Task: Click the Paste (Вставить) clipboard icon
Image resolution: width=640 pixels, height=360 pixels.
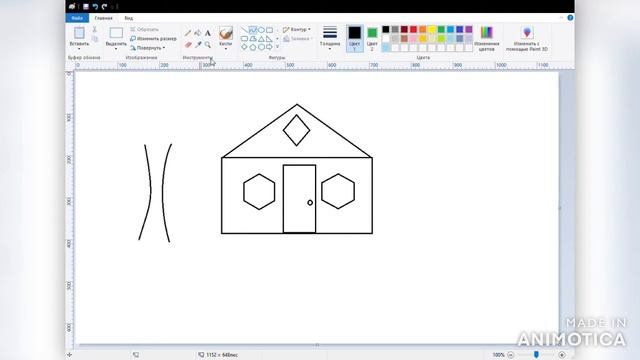Action: click(79, 33)
